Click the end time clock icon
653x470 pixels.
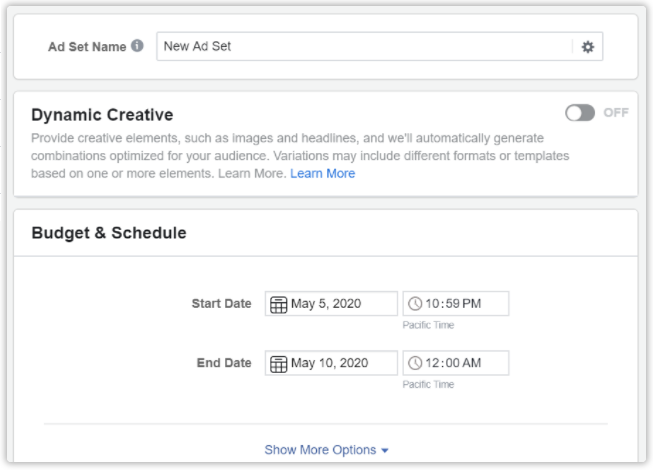[415, 363]
